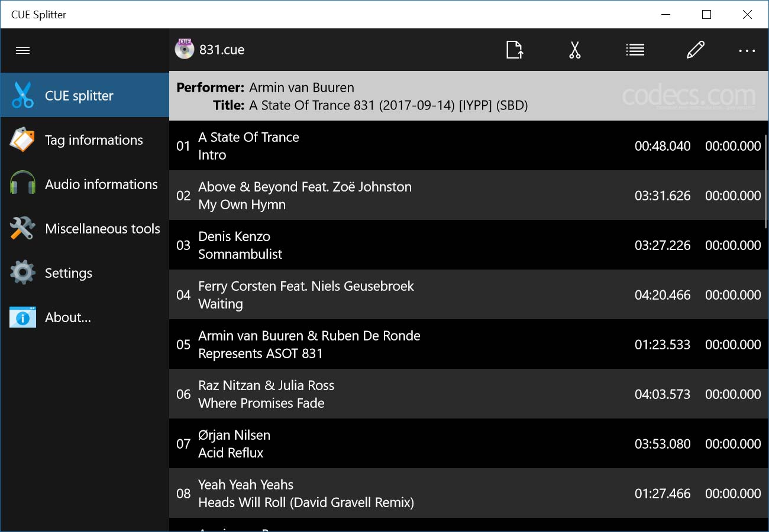Image resolution: width=769 pixels, height=532 pixels.
Task: Click Acid Reflux track title
Action: [231, 453]
